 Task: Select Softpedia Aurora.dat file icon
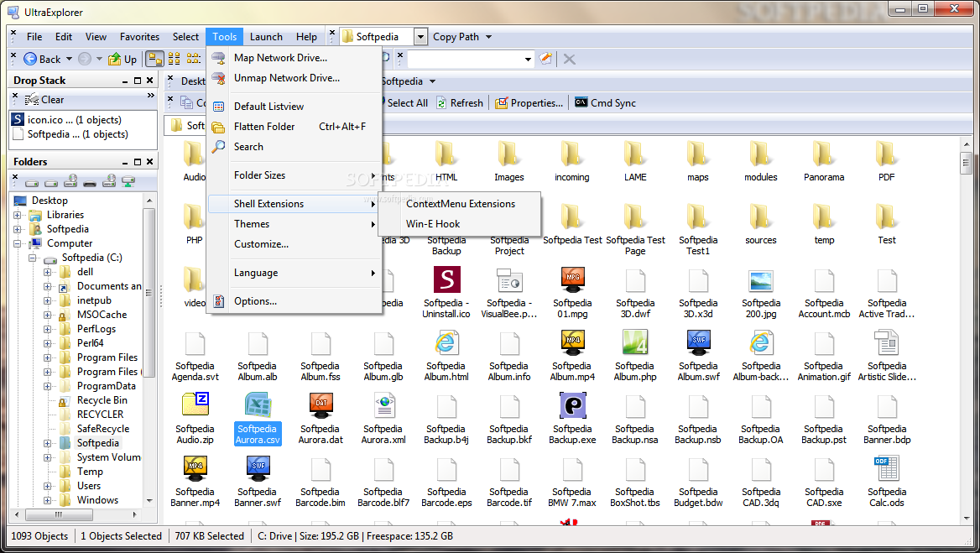click(x=321, y=405)
